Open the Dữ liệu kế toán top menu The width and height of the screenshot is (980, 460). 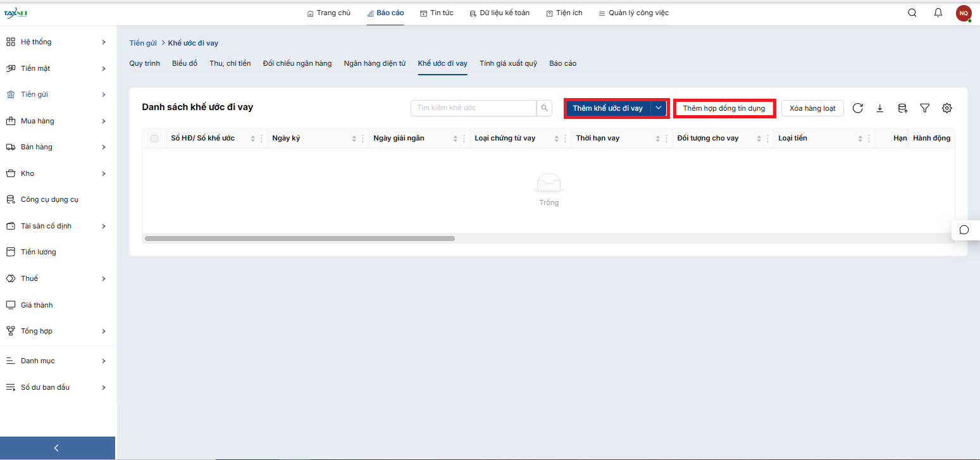[x=499, y=13]
